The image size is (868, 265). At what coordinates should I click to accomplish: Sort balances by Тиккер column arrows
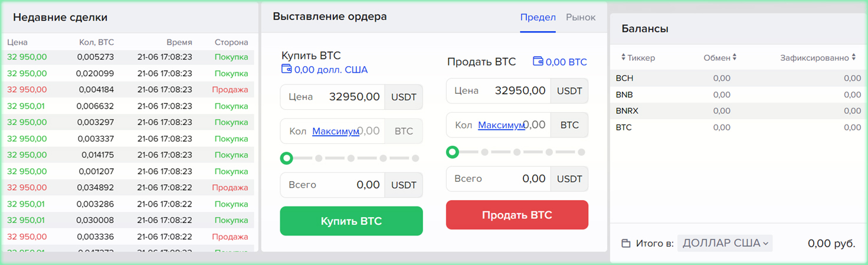click(624, 58)
